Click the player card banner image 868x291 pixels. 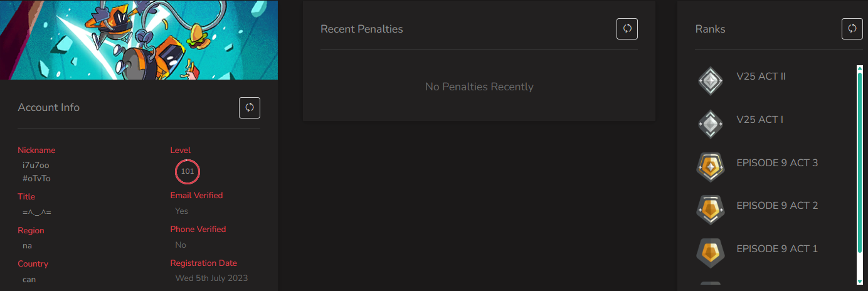pos(139,40)
